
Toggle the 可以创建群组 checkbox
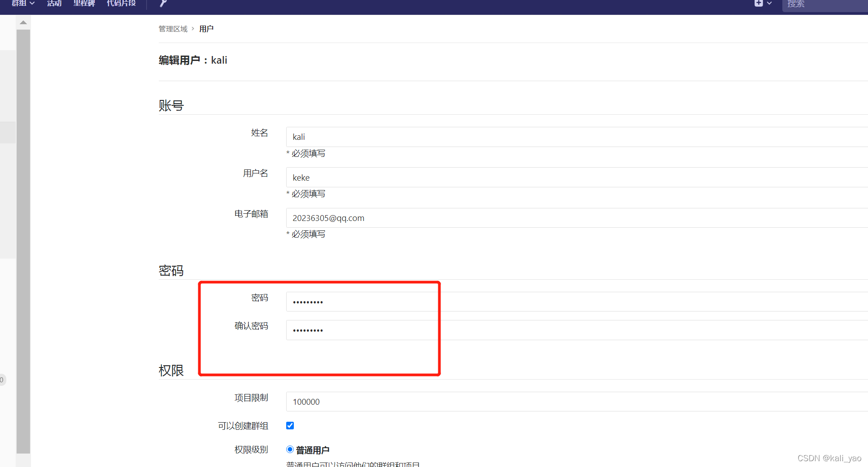tap(290, 425)
